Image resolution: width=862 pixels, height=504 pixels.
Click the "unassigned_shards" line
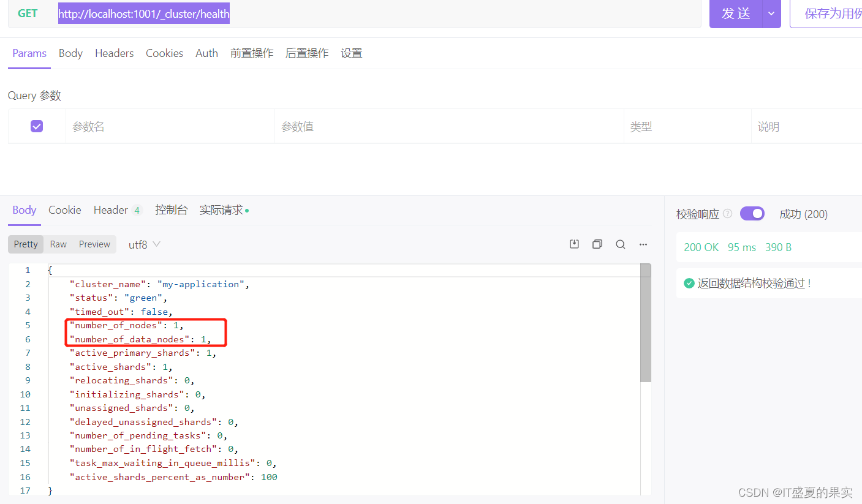coord(132,408)
